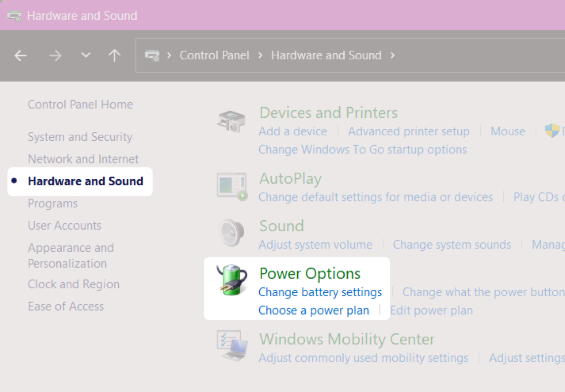The image size is (565, 392).
Task: Click Change battery settings
Action: [x=320, y=292]
